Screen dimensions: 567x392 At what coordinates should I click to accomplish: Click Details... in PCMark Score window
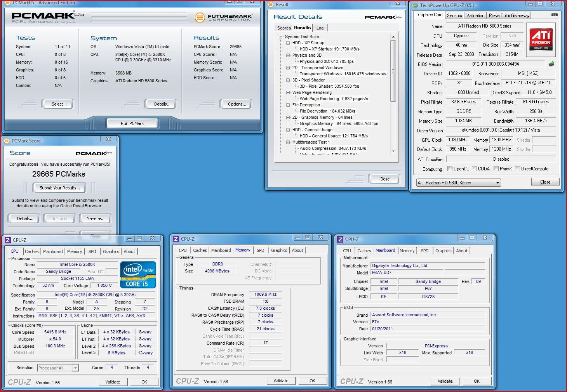25,219
